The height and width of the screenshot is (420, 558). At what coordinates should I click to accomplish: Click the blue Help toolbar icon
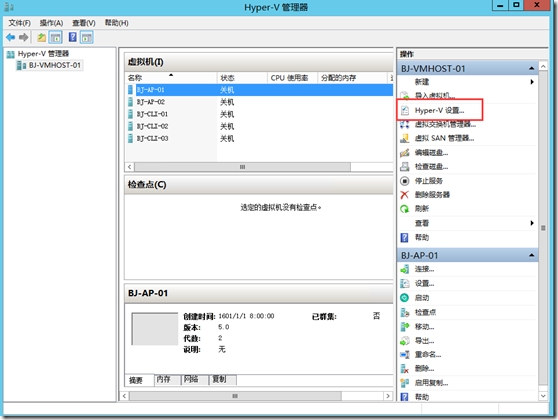click(73, 37)
